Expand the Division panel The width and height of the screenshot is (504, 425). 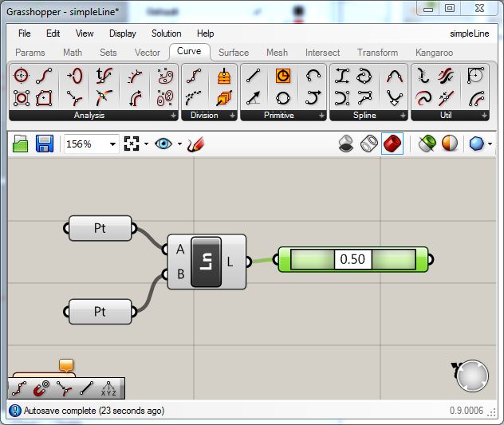[232, 116]
